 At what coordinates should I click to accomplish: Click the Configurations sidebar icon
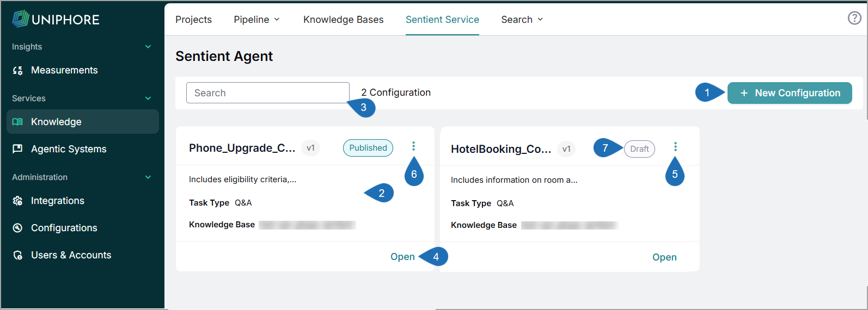click(x=17, y=228)
